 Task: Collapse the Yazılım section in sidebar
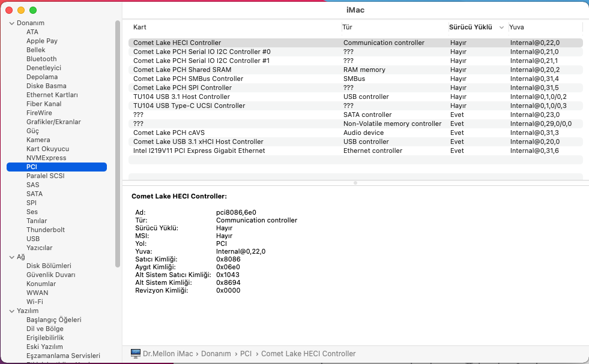pos(11,311)
